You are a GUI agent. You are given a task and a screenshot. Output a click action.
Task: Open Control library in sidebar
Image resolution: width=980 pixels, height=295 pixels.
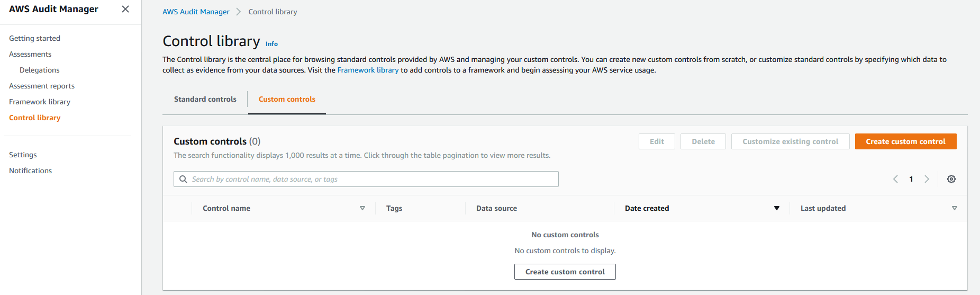coord(35,118)
